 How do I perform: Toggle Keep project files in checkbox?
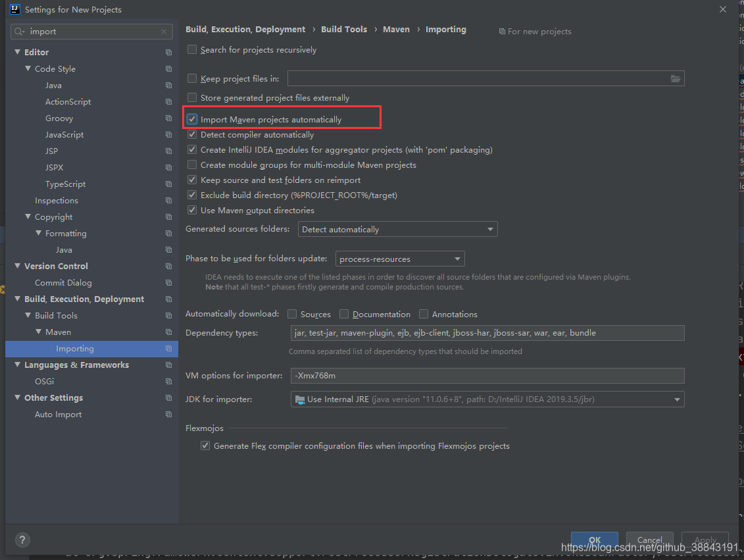192,78
